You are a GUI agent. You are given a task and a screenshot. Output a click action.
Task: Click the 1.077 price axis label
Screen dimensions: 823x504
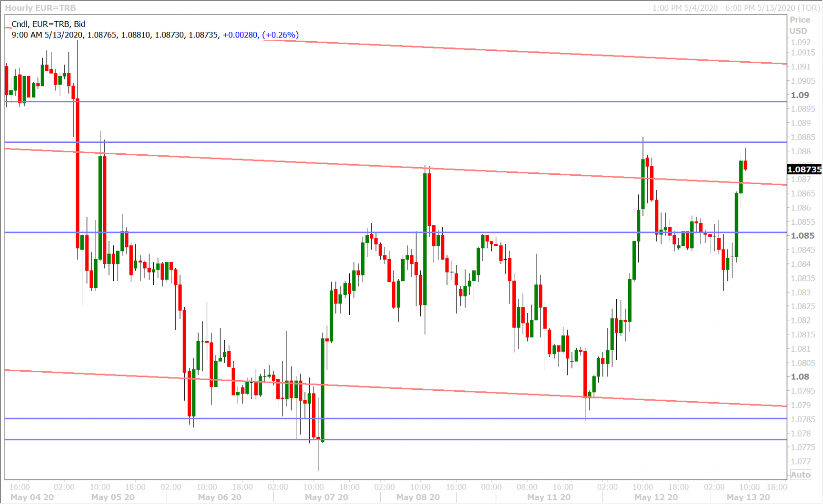(x=800, y=461)
